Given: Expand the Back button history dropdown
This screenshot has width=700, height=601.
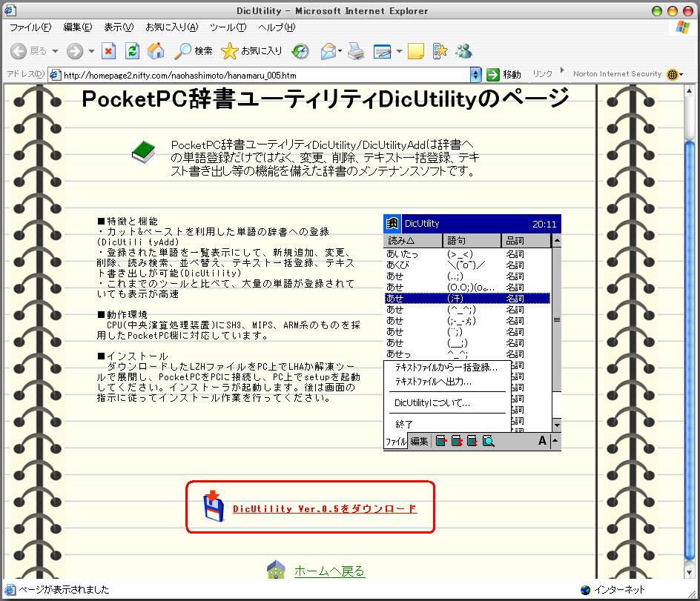Looking at the screenshot, I should 56,51.
